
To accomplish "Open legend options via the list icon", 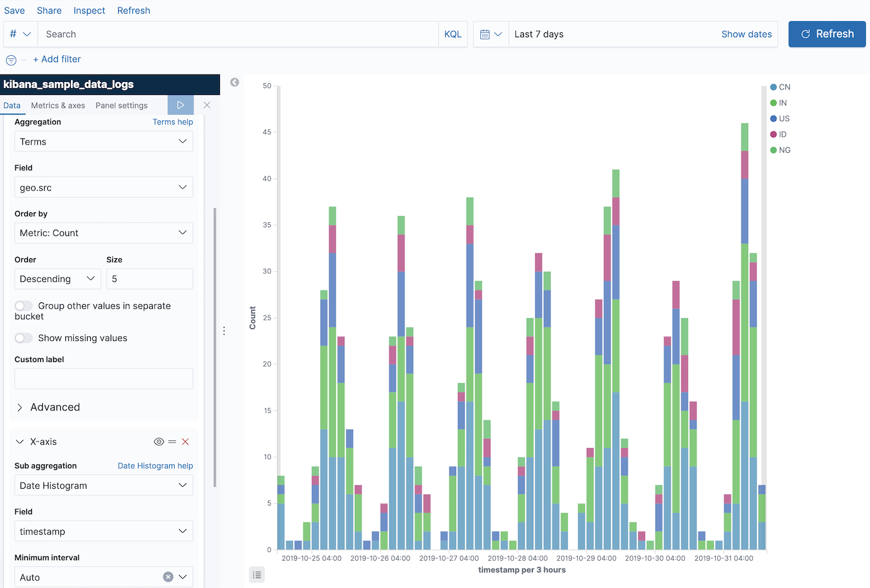I will tap(257, 574).
